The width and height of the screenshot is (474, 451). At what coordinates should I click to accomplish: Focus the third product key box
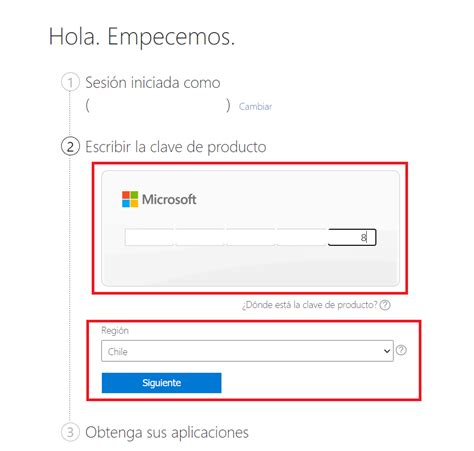click(x=251, y=237)
